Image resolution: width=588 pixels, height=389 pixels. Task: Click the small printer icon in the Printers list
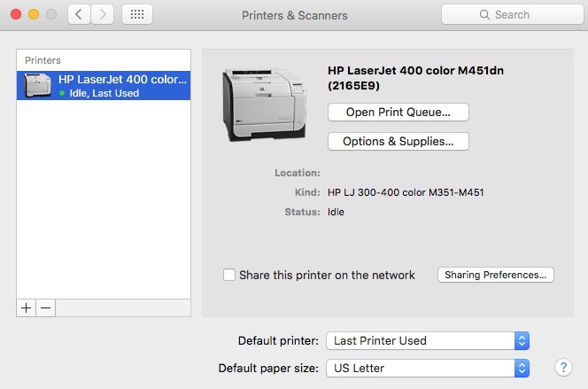[37, 85]
